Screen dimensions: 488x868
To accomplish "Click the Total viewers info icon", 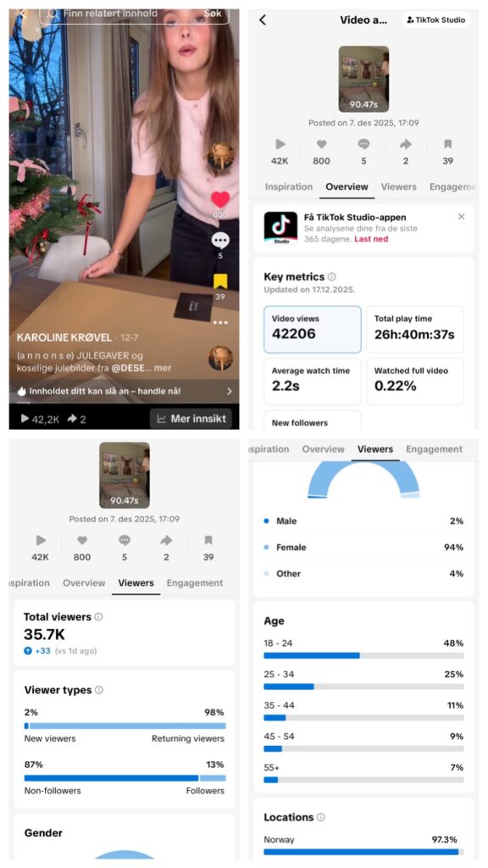I will (98, 617).
